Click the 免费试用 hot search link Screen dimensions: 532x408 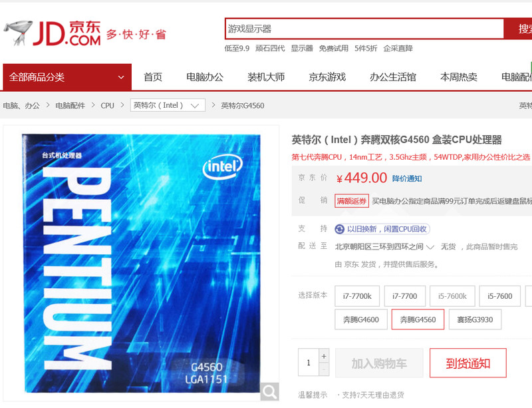(334, 48)
